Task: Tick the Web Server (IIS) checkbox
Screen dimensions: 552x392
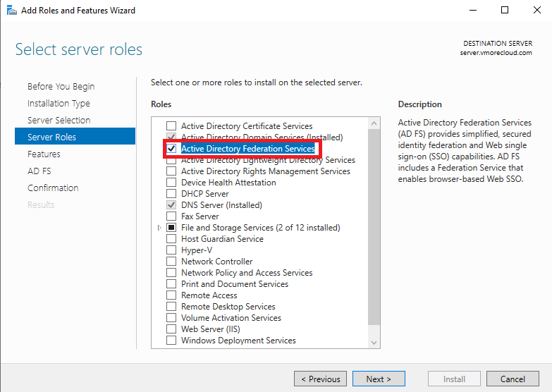Action: click(171, 329)
